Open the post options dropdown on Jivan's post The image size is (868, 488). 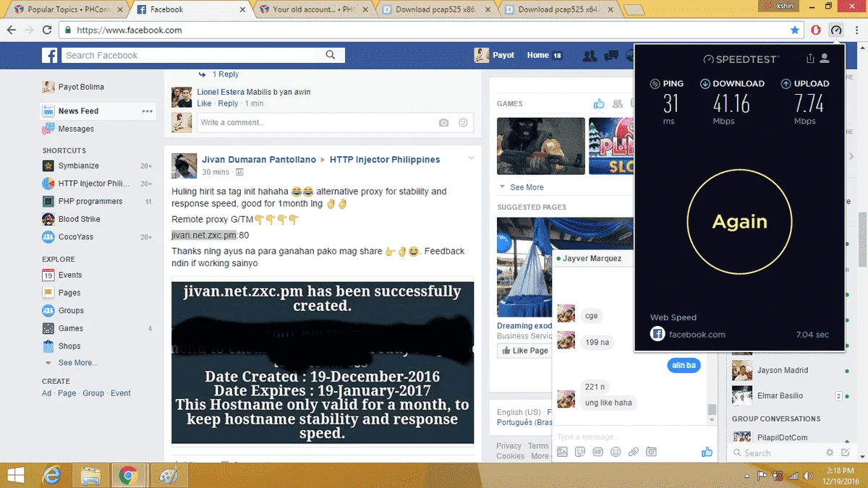471,158
